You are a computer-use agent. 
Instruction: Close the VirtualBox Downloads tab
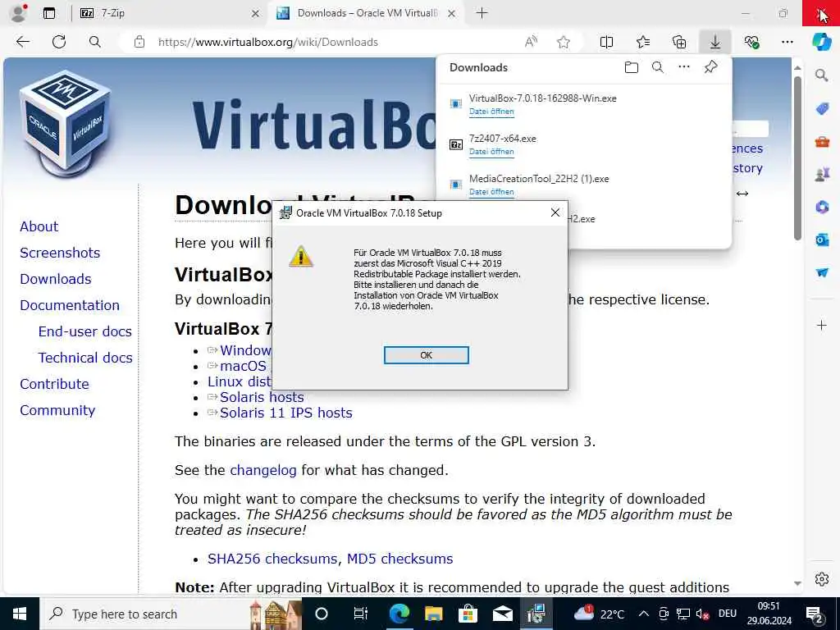452,13
